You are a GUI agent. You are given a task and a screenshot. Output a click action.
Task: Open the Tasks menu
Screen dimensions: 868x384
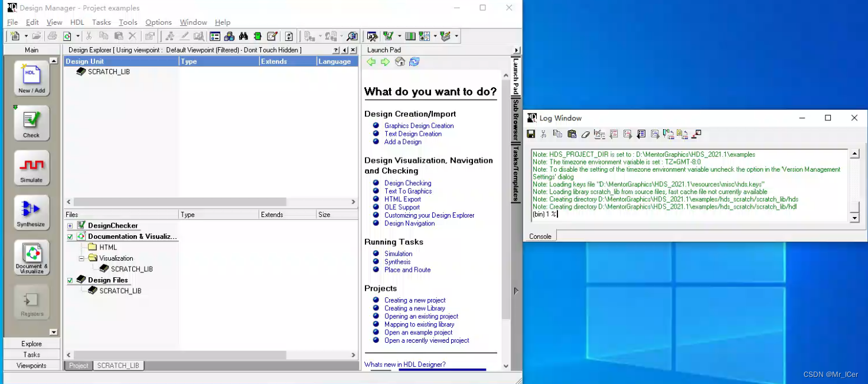point(101,22)
